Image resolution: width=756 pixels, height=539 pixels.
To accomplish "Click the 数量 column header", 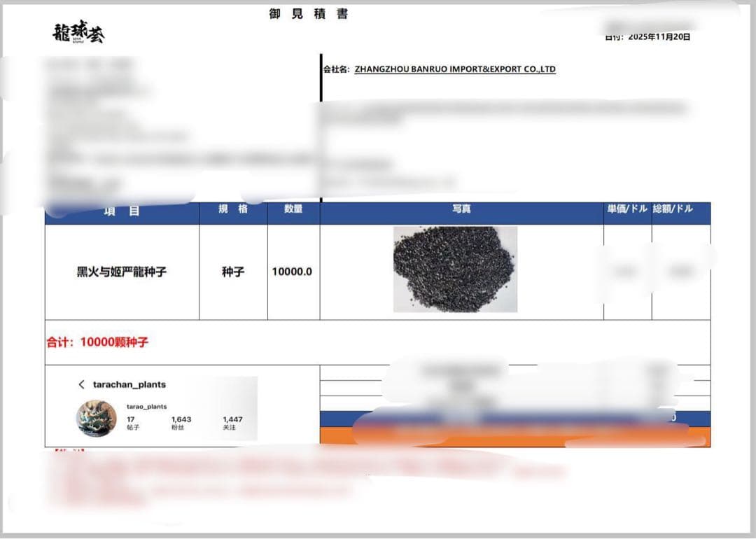I will coord(293,209).
